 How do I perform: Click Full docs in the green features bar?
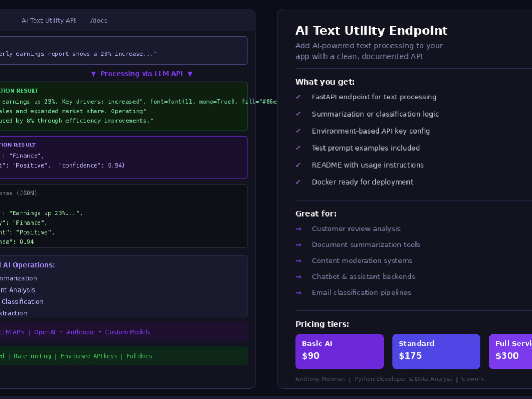139,356
